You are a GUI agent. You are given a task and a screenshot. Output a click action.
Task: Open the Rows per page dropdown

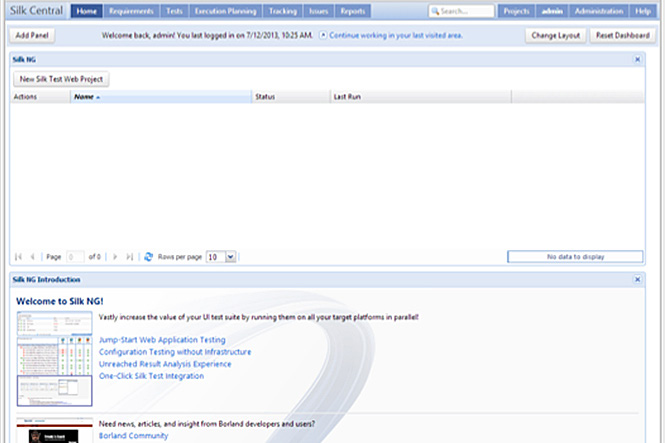[230, 256]
